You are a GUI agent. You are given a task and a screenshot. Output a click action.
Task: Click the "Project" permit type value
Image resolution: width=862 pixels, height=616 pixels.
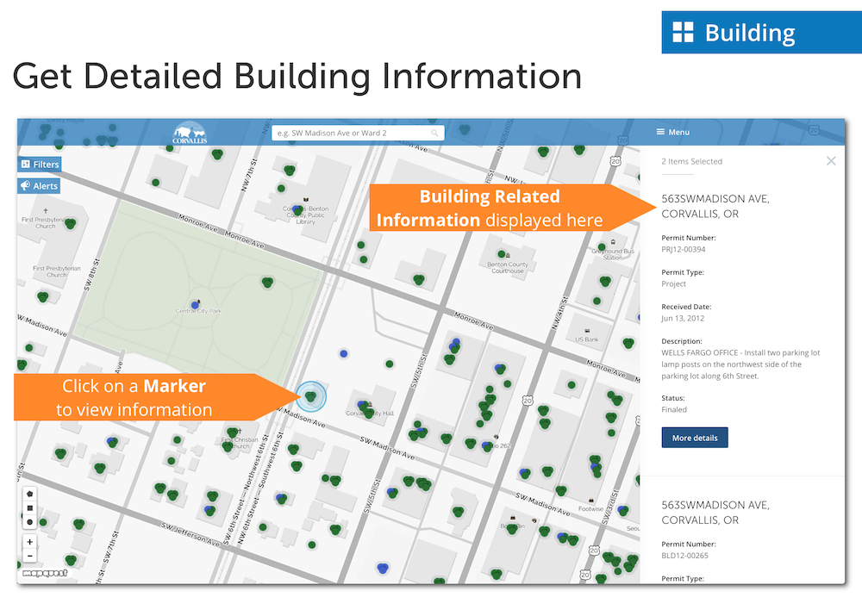coord(673,283)
